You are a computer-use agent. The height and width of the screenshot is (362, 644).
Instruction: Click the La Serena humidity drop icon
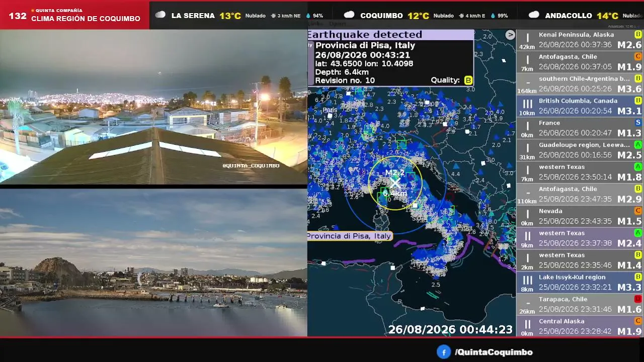[x=308, y=16]
